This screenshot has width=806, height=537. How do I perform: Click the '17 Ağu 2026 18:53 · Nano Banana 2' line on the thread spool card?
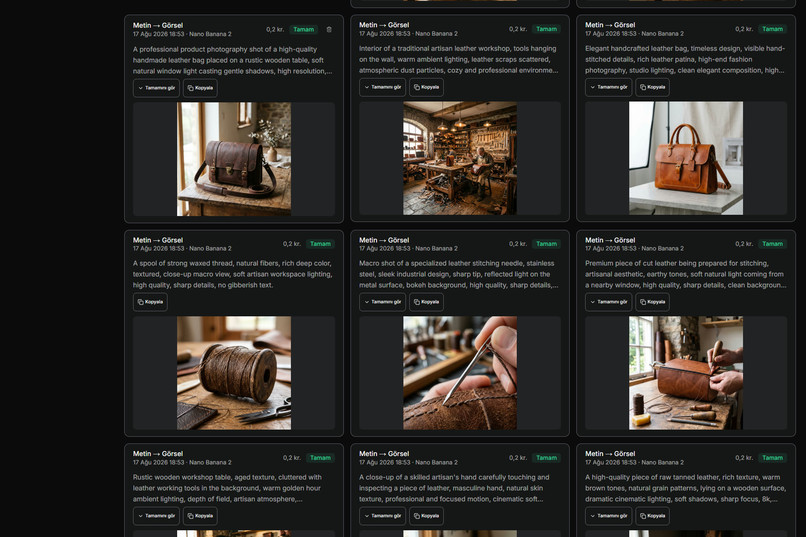(182, 248)
